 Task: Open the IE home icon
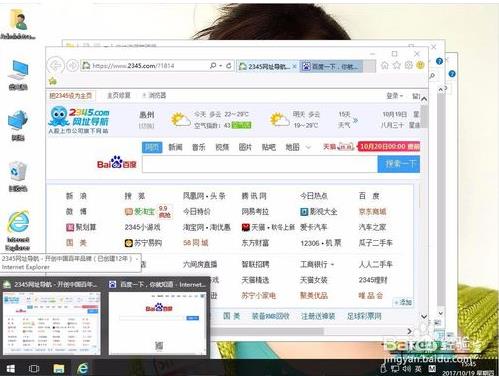coord(385,65)
